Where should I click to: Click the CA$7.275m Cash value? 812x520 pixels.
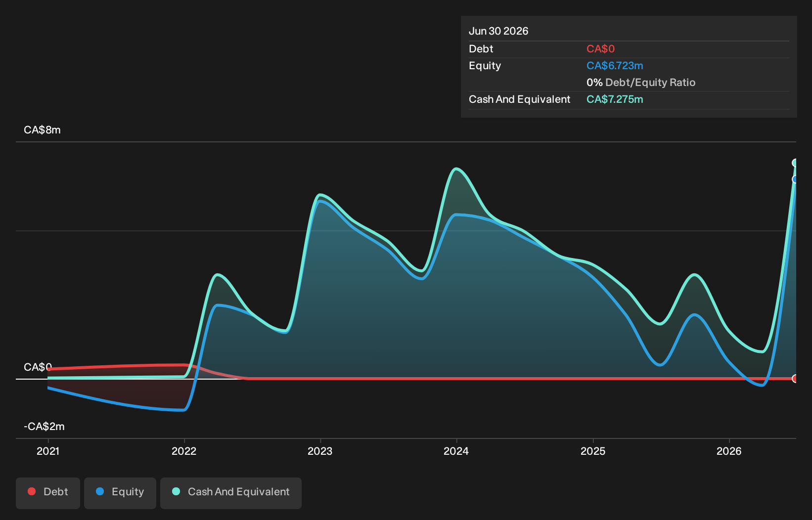615,99
